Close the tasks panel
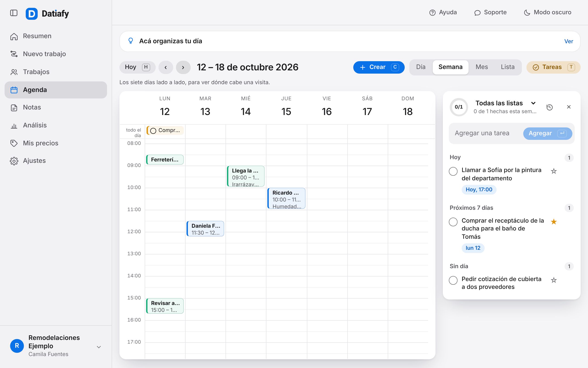This screenshot has width=588, height=368. pyautogui.click(x=569, y=107)
